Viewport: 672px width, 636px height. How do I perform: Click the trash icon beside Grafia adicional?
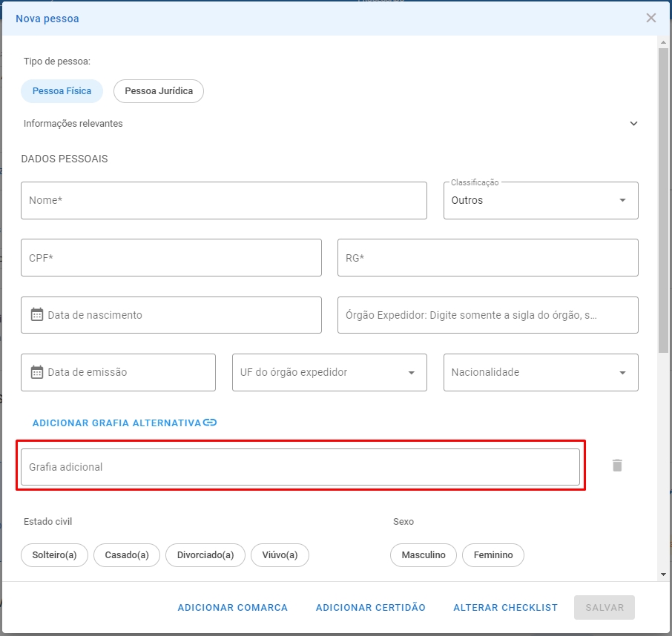pos(617,466)
